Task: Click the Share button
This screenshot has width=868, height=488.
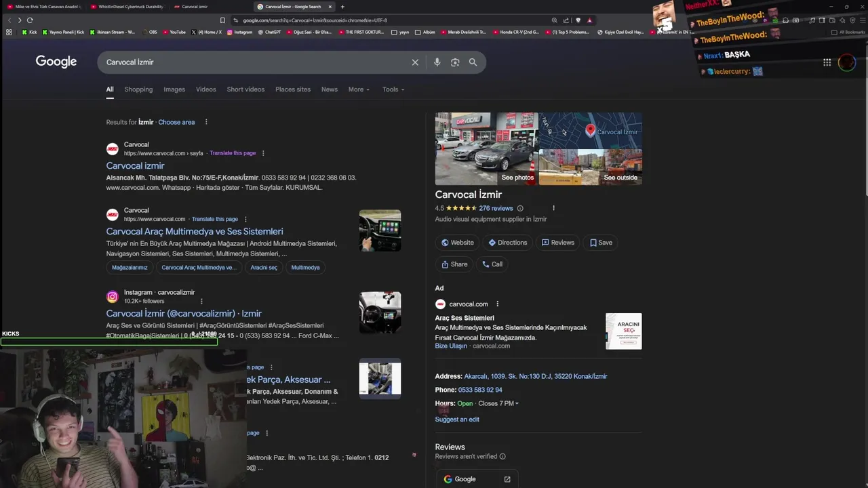Action: point(454,264)
